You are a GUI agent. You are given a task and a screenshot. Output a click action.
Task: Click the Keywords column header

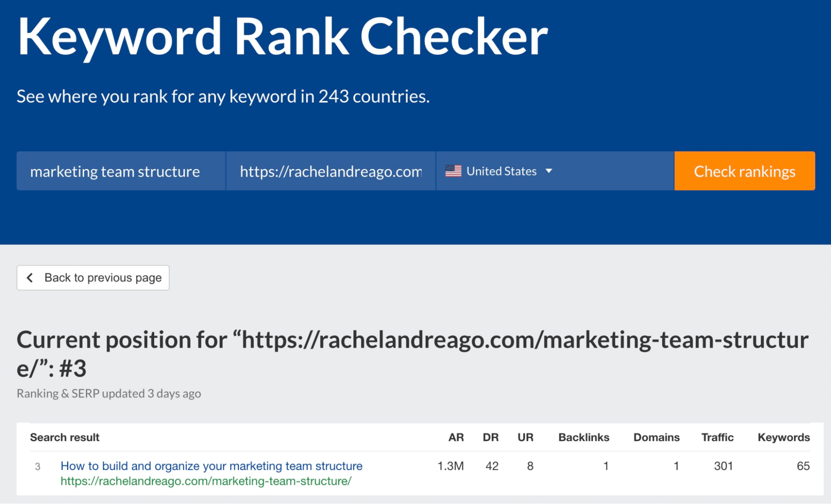click(784, 437)
